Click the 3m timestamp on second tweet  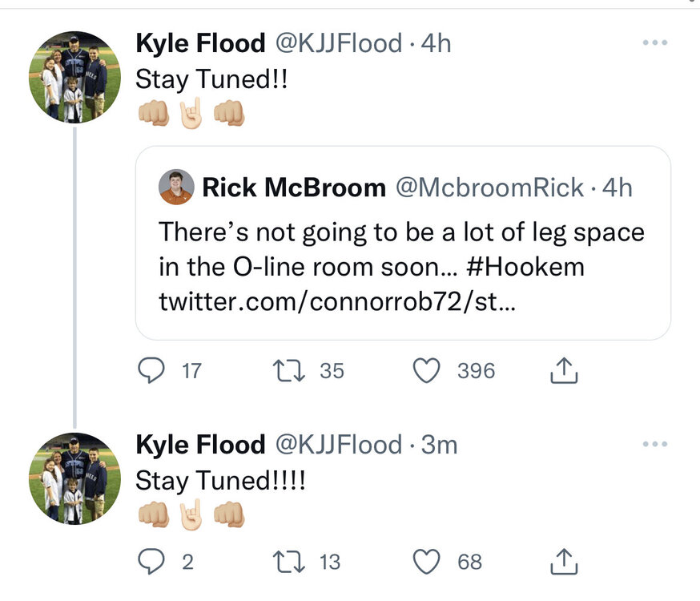(439, 444)
